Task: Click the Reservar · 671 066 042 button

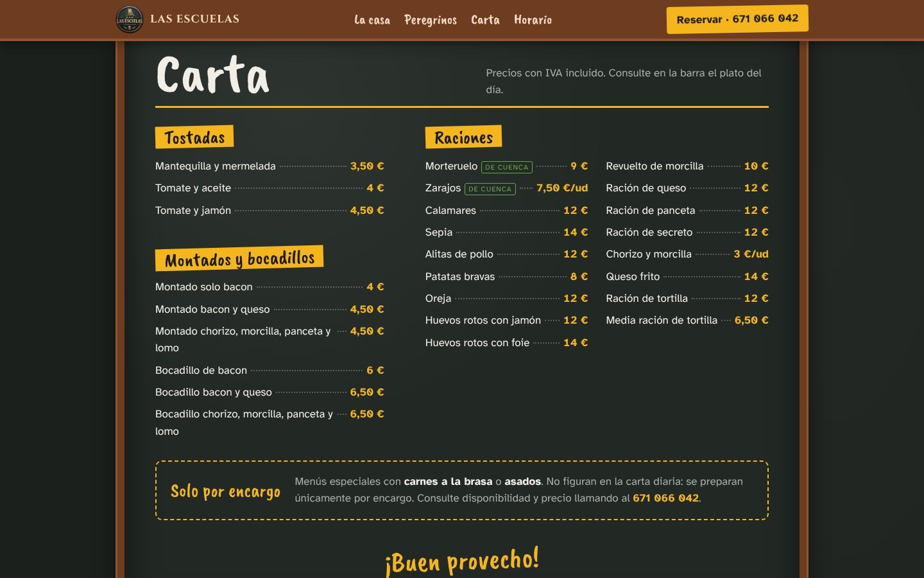Action: (x=737, y=19)
